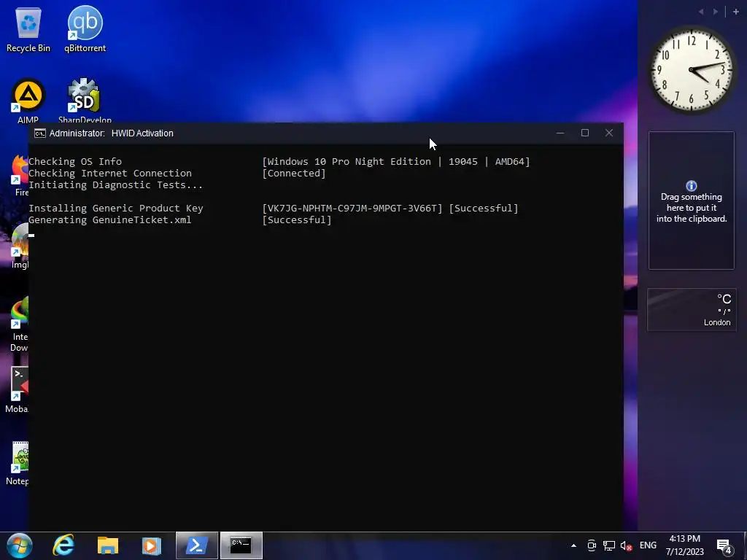Open Internet Explorer from the taskbar
Viewport: 747px width, 560px height.
click(x=63, y=545)
